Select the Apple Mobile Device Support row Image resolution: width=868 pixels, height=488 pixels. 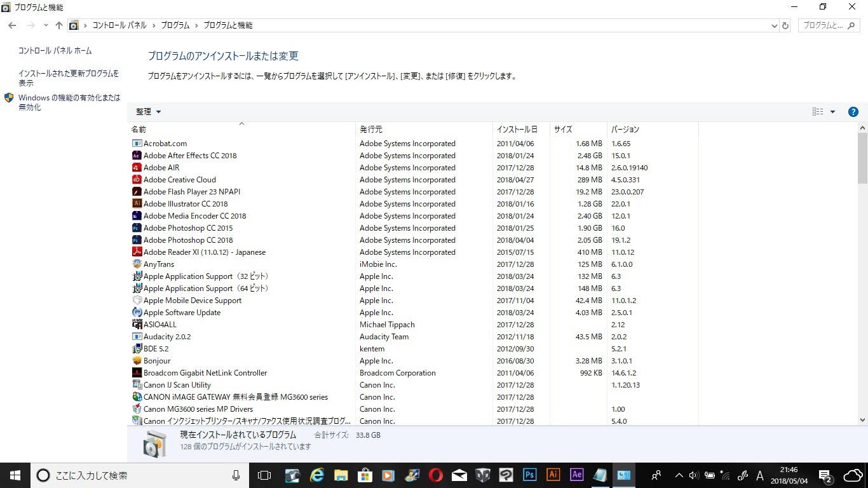413,301
